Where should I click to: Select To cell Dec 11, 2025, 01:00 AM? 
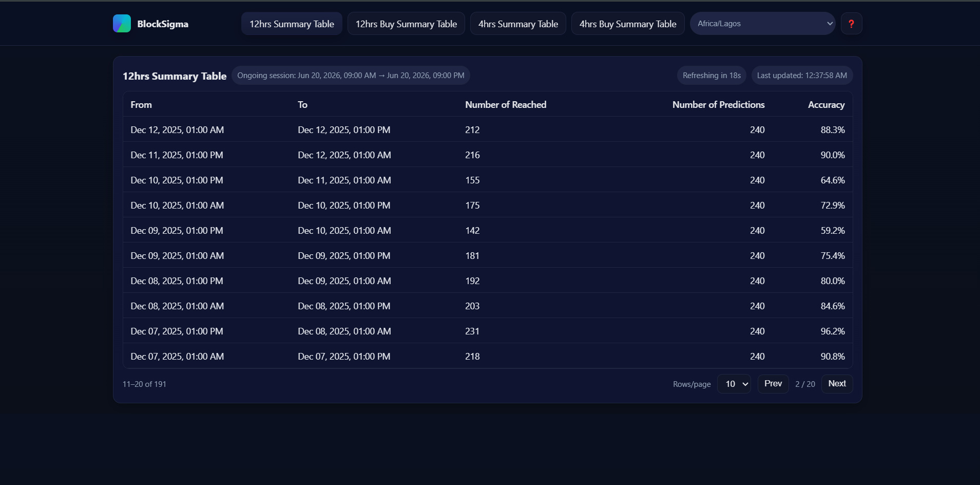(344, 180)
